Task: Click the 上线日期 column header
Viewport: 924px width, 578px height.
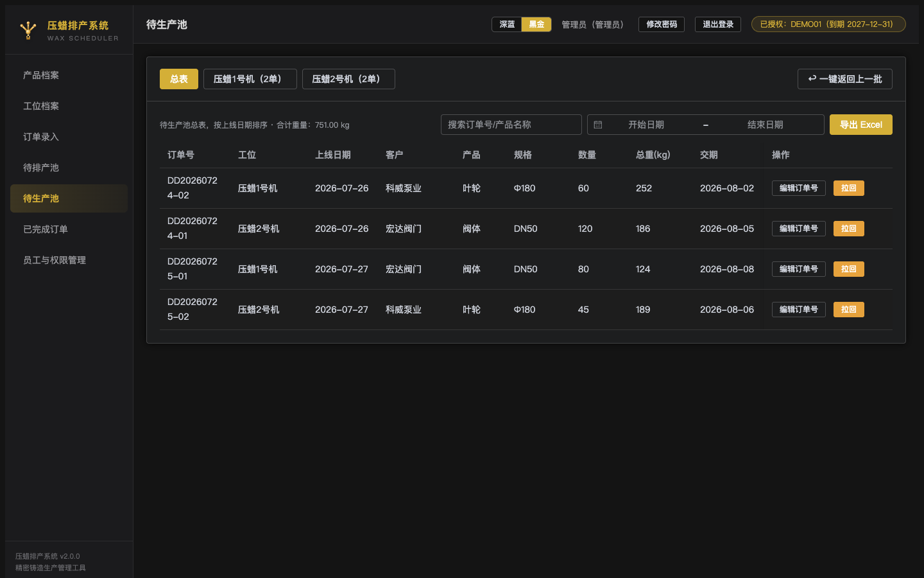Action: pos(333,155)
